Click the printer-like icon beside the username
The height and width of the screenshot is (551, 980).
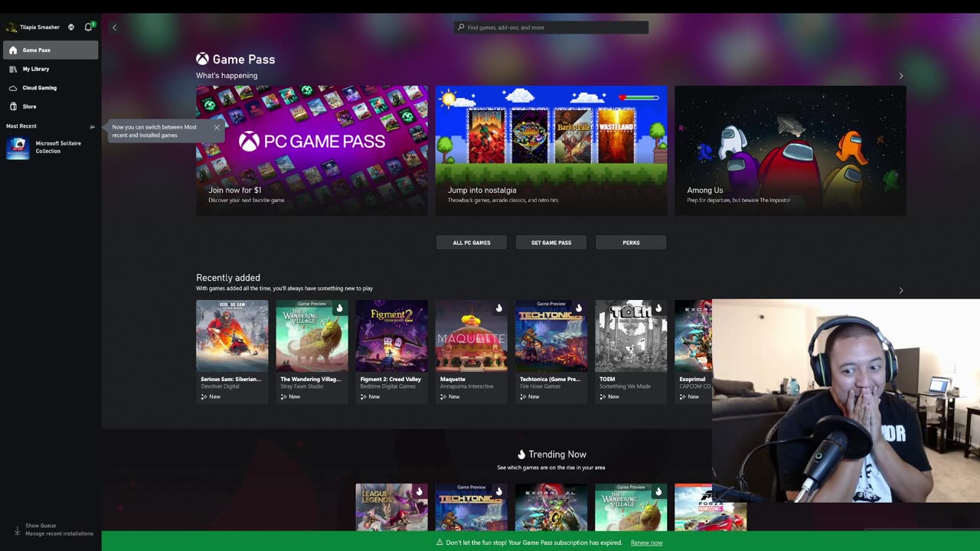[71, 27]
